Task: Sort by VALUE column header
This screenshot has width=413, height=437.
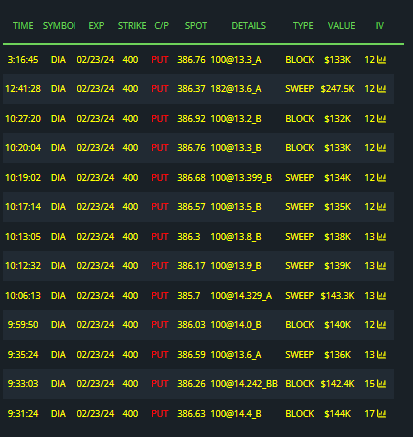Action: point(341,26)
